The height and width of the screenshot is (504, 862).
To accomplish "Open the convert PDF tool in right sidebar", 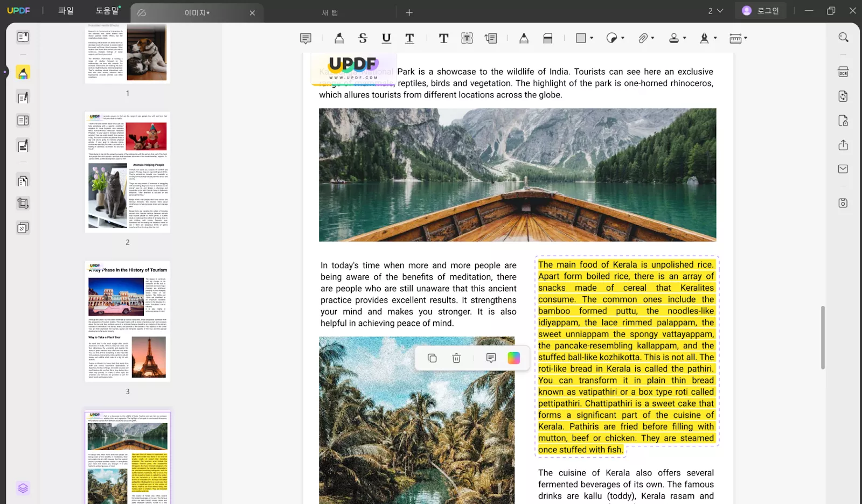I will [843, 96].
